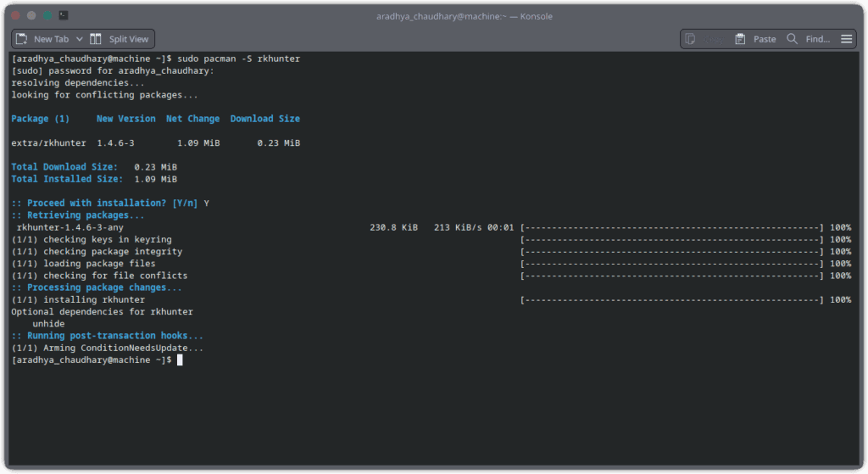The image size is (868, 474).
Task: Click "[sudo] password for aradhya_chaudhary:" line
Action: [x=113, y=71]
